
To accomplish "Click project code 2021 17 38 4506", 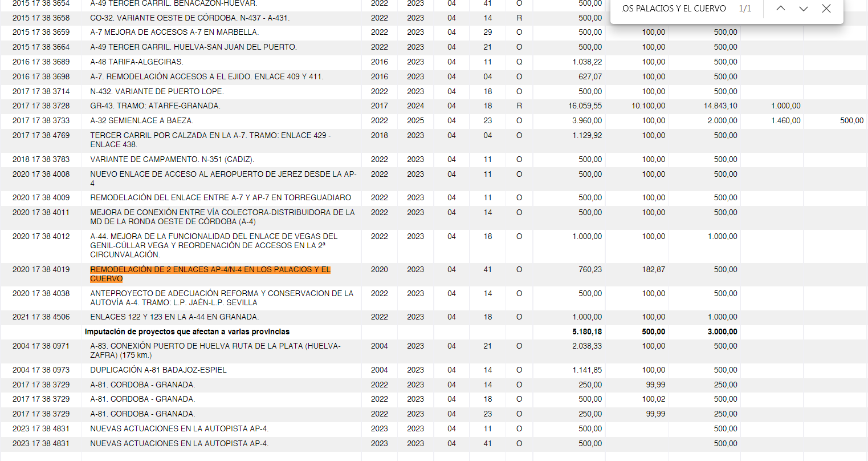I will point(41,317).
